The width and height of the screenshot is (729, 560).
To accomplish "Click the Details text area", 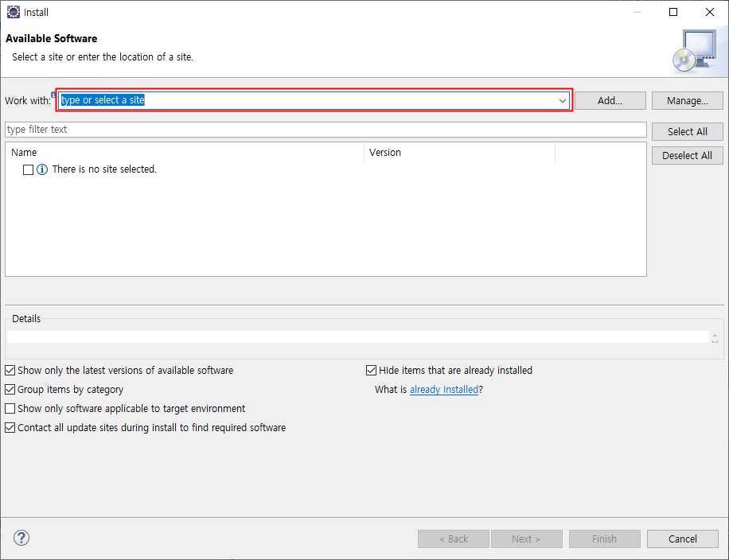I will coord(357,337).
